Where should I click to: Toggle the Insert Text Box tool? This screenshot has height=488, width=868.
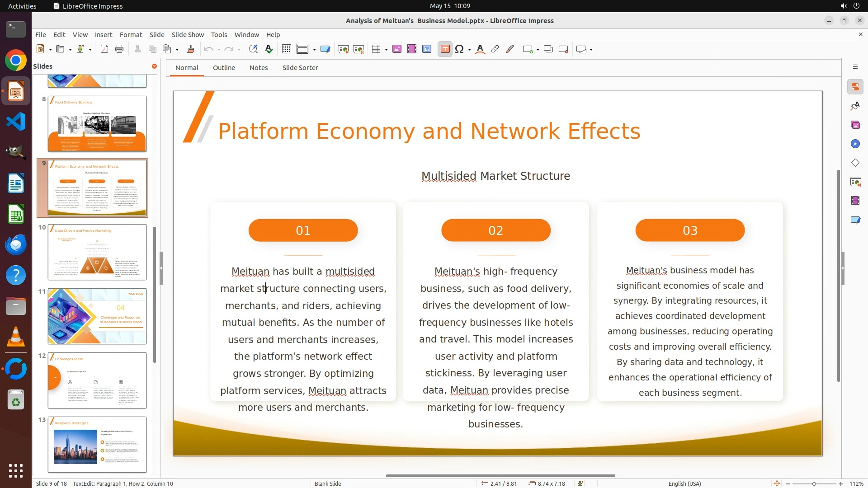coord(445,49)
